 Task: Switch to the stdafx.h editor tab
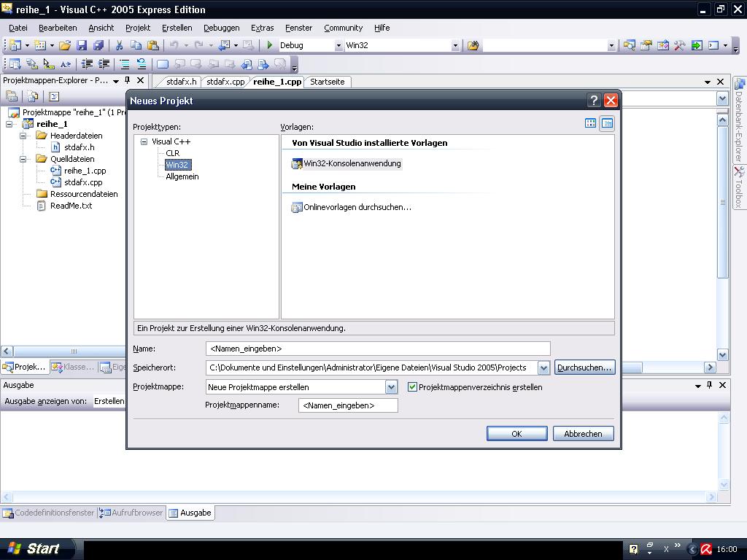tap(181, 82)
